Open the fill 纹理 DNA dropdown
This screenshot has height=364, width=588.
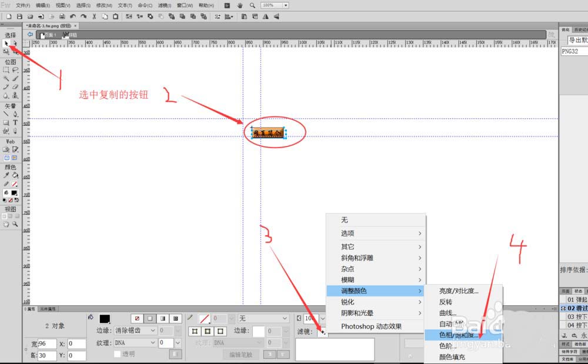point(135,343)
